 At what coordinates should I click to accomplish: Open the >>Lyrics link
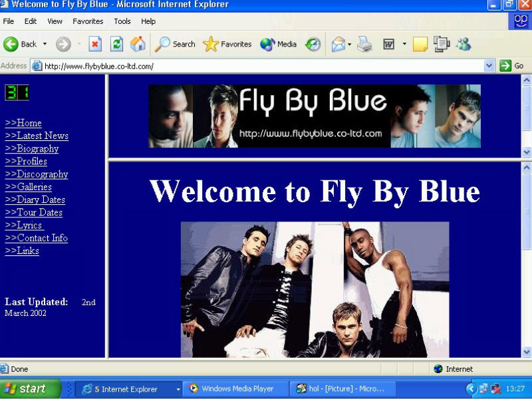pyautogui.click(x=23, y=225)
